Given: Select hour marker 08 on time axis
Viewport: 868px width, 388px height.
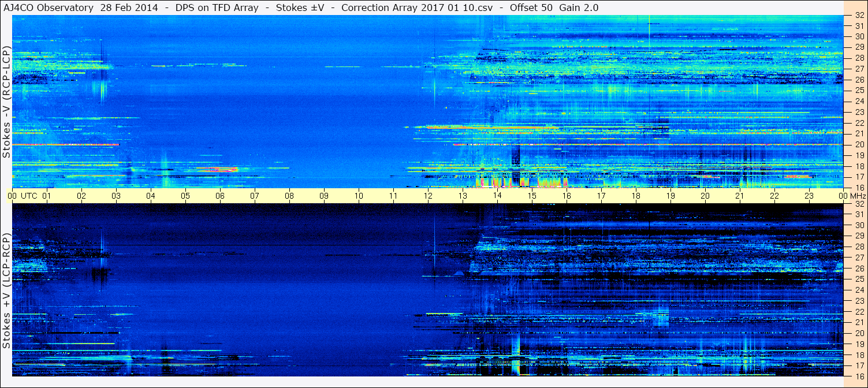Looking at the screenshot, I should pyautogui.click(x=289, y=196).
